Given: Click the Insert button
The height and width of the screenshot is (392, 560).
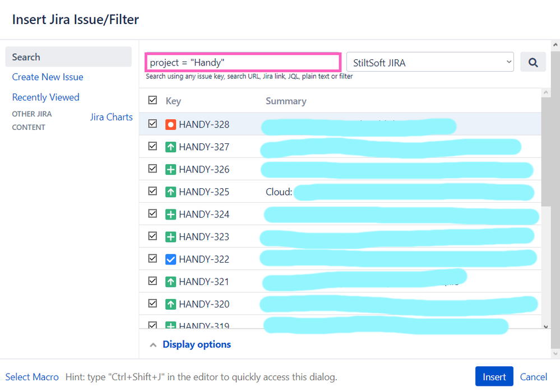Looking at the screenshot, I should [494, 377].
